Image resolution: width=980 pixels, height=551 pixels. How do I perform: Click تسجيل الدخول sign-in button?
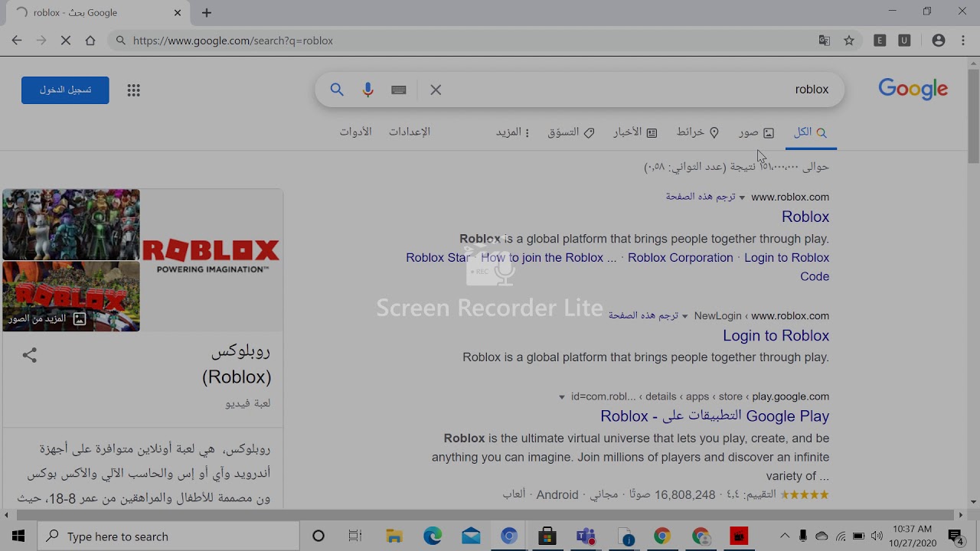[x=65, y=90]
